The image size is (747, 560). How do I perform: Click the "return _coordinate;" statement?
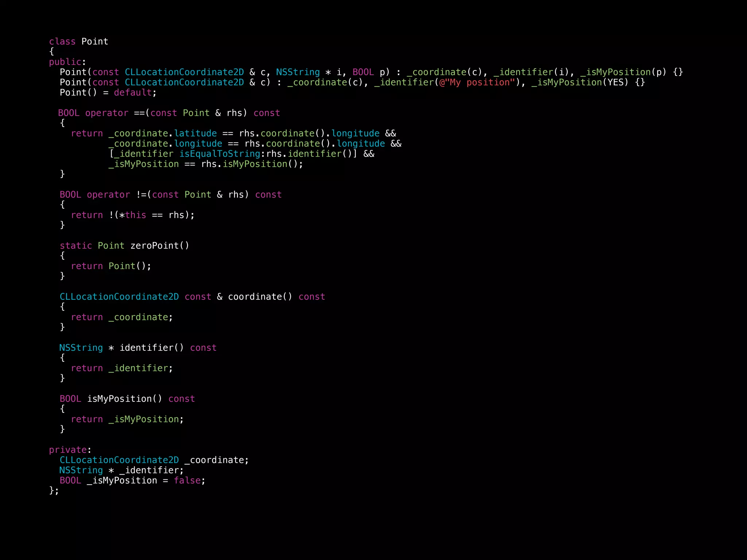tap(122, 317)
